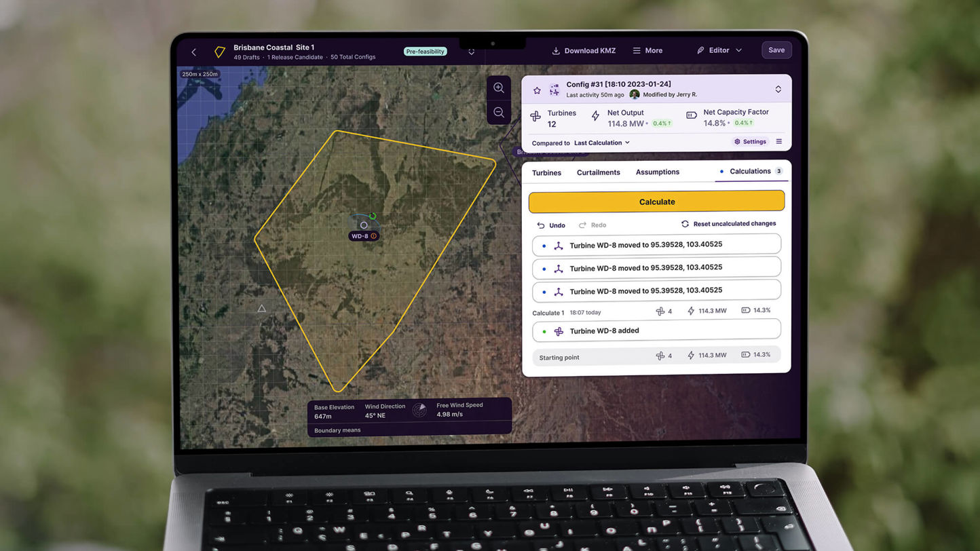Expand the Config #31 selector chevrons

click(778, 90)
